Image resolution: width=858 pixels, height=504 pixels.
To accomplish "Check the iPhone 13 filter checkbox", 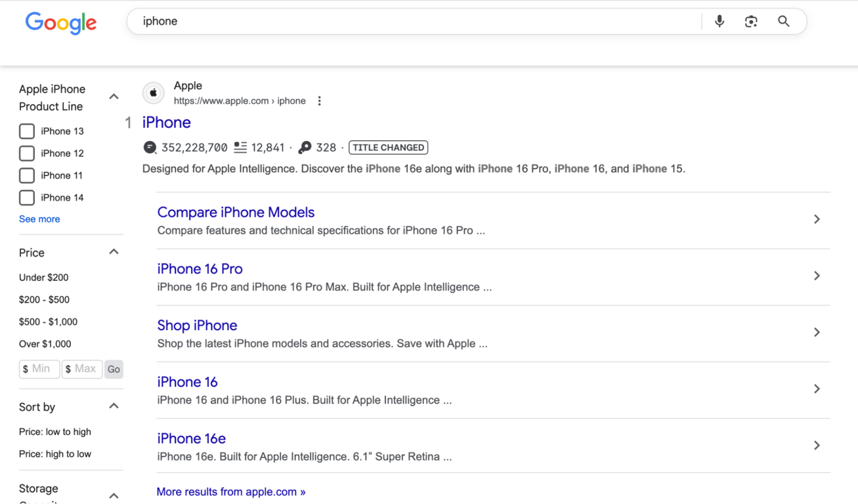I will point(26,131).
